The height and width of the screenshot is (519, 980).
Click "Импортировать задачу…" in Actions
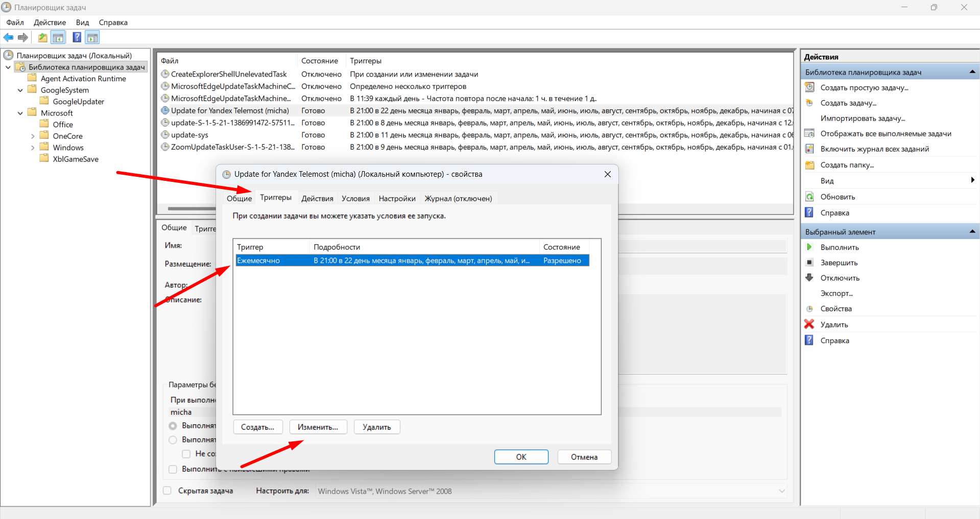[x=863, y=118]
